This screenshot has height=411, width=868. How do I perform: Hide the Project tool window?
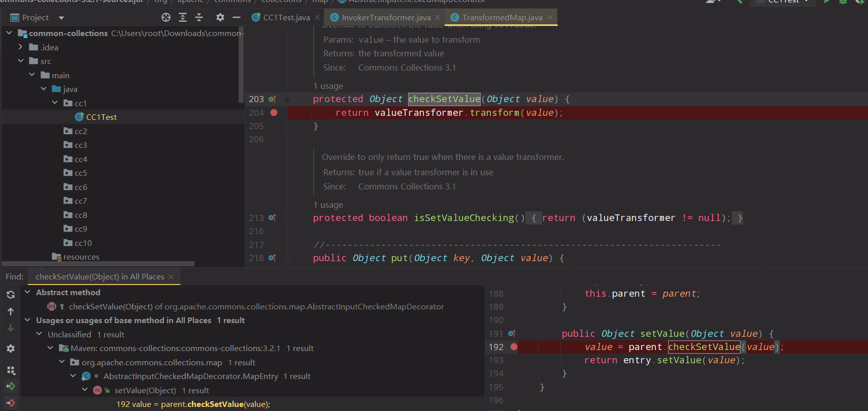click(x=236, y=17)
